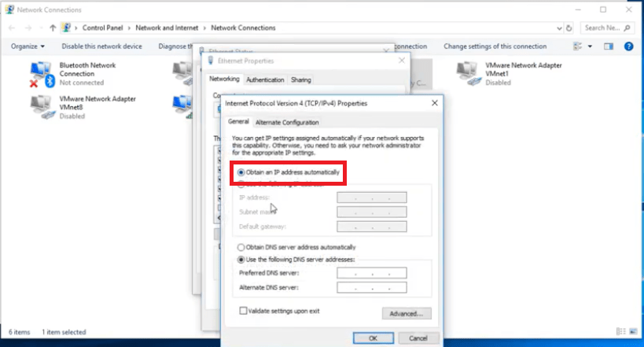Switch to the Alternate Configuration tab
The height and width of the screenshot is (347, 644).
coord(287,122)
